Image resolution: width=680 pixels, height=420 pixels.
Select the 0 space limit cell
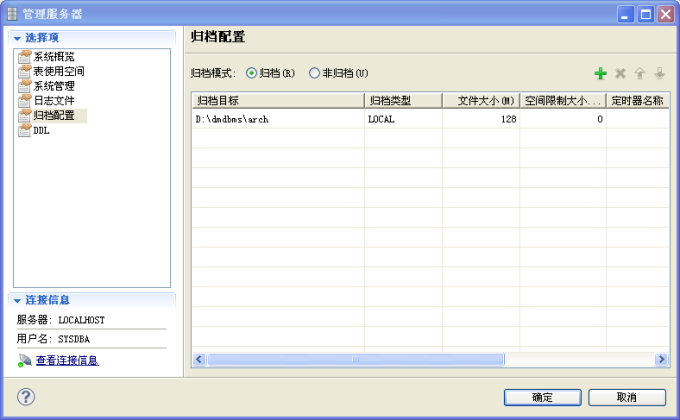(563, 119)
